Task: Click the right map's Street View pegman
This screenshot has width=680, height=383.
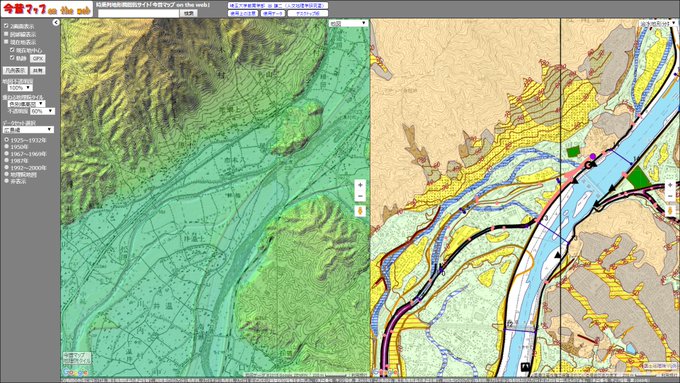Action: pyautogui.click(x=670, y=211)
